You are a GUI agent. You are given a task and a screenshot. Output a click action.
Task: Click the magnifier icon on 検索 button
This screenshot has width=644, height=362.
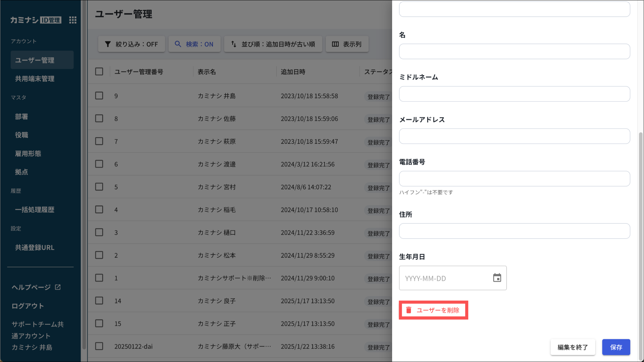pos(178,44)
